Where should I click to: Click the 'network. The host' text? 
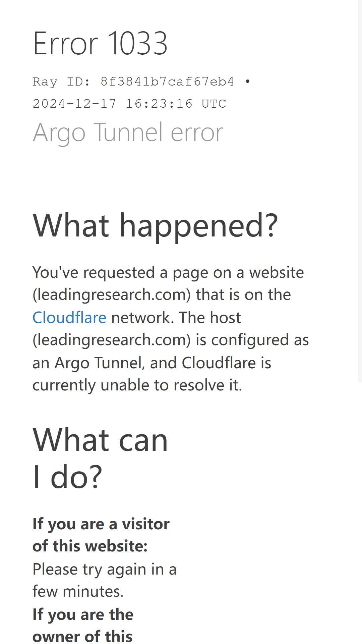[176, 317]
